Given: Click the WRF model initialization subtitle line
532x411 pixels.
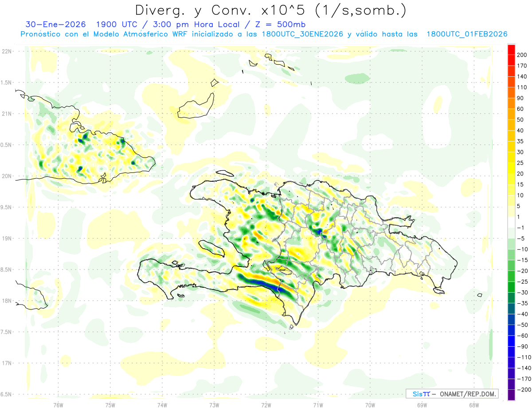Looking at the screenshot, I should point(264,34).
